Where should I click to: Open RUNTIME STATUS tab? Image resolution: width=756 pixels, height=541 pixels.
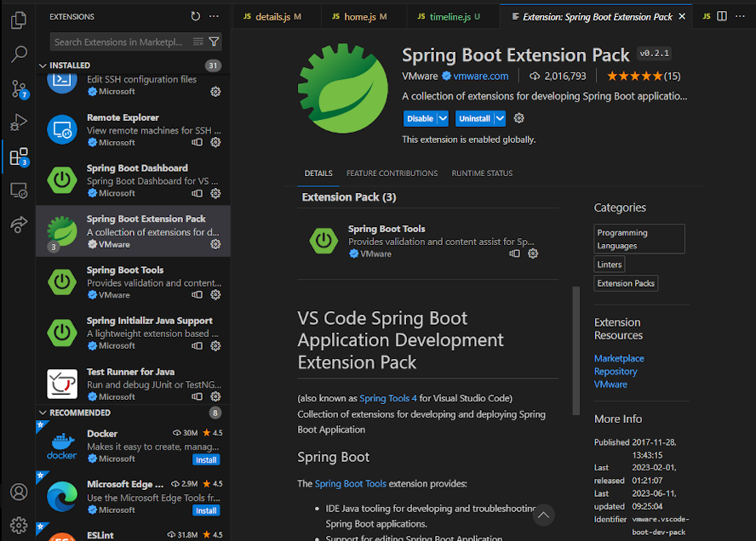pos(482,174)
